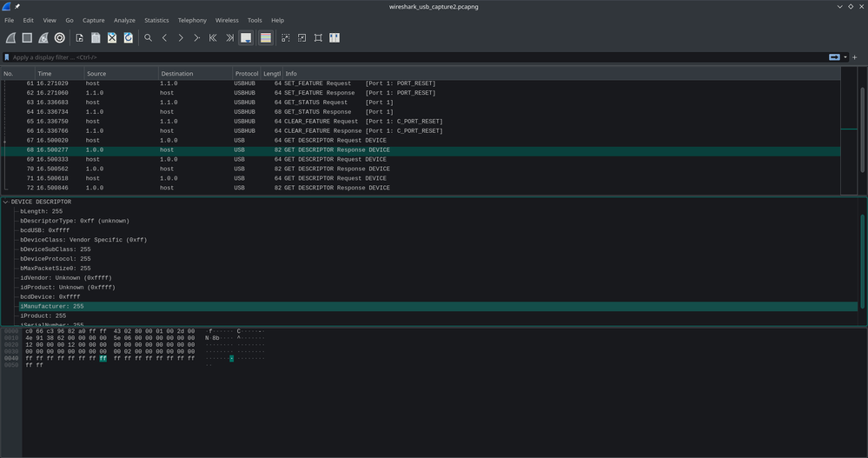
Task: Open Find Packet with the magnifier icon
Action: (x=148, y=37)
